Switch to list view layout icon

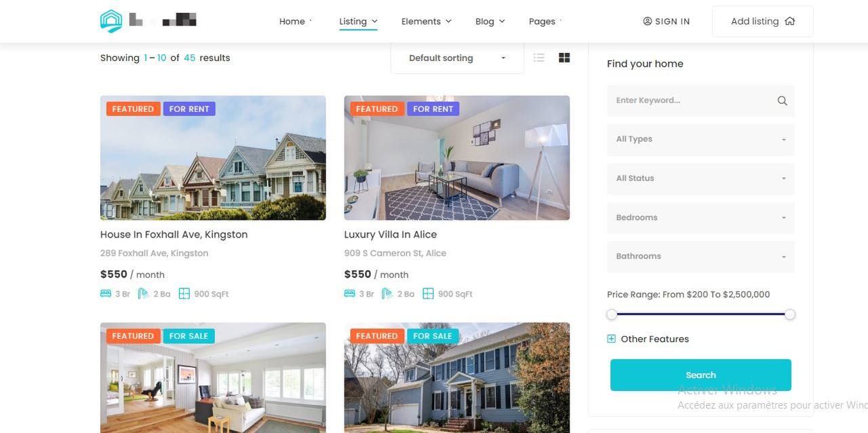(x=539, y=58)
